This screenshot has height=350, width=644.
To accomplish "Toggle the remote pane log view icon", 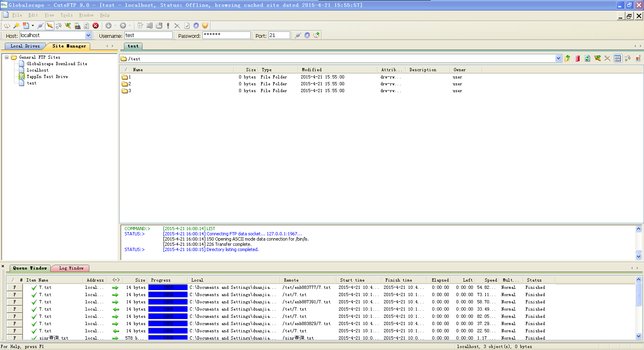I will tap(618, 59).
